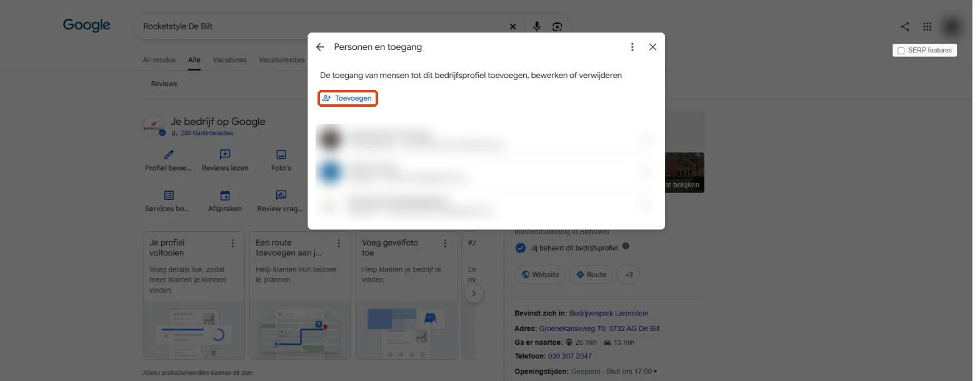Viewport: 980px width, 381px height.
Task: Open the Reviews section link
Action: [x=164, y=84]
